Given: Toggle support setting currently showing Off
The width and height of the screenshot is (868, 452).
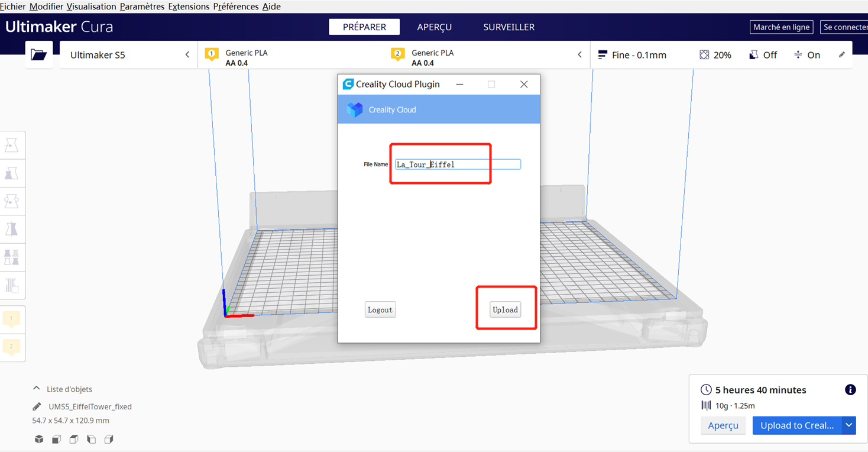Looking at the screenshot, I should (763, 54).
